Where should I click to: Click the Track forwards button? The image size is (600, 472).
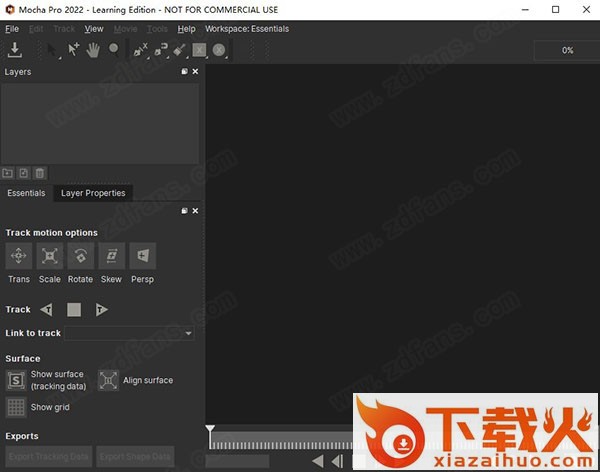point(102,310)
